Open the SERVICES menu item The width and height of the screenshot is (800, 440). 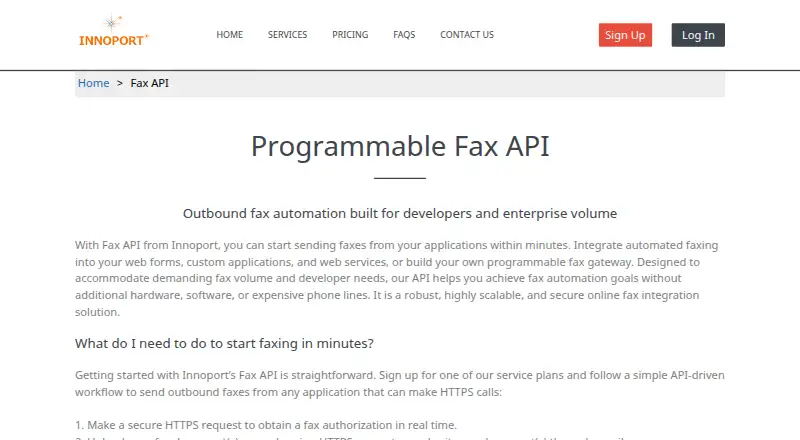coord(287,35)
